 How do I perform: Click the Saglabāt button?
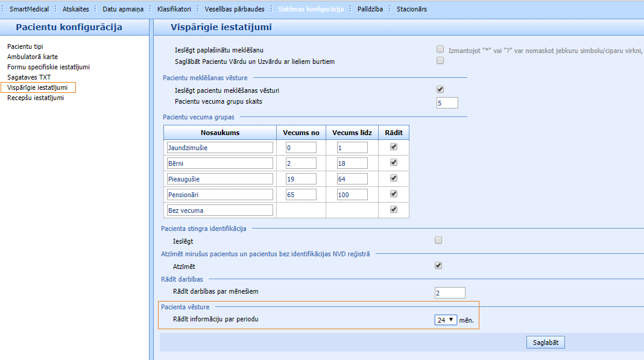click(545, 343)
